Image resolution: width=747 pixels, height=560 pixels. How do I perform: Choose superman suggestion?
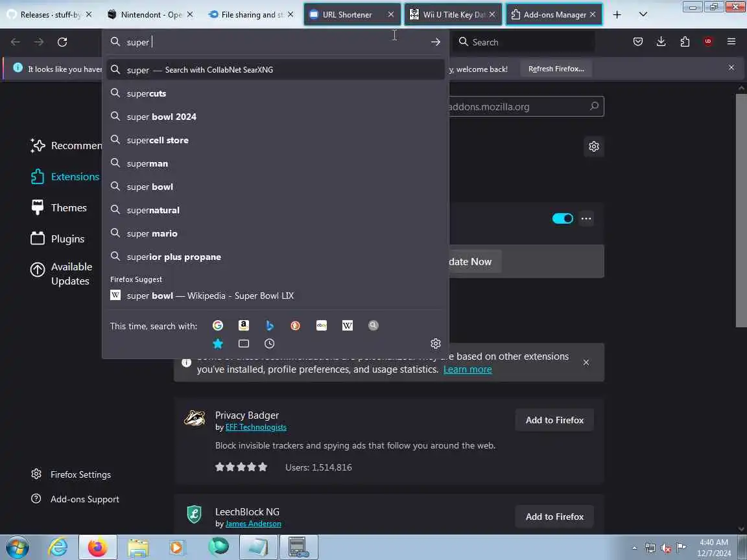[x=276, y=163]
